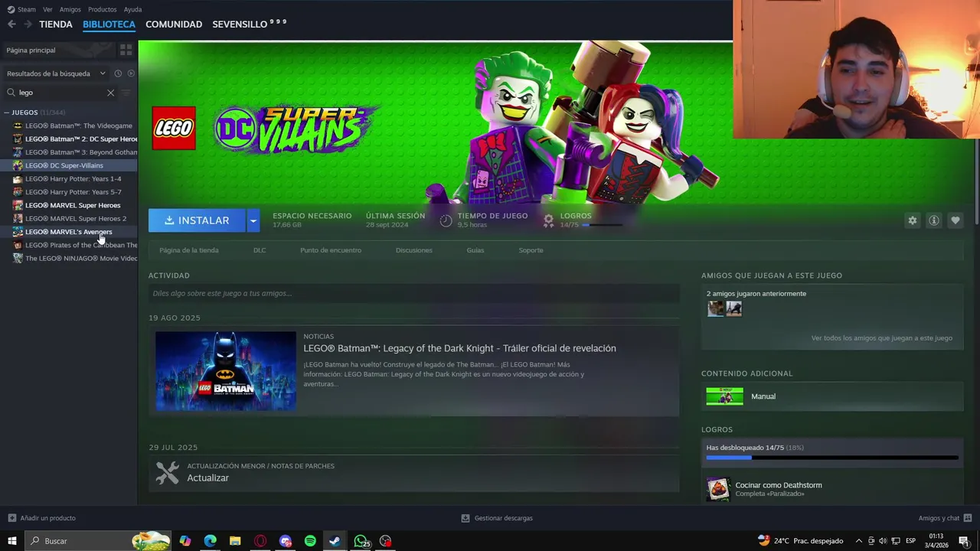The image size is (980, 551).
Task: Click the play time clock icon
Action: (446, 220)
